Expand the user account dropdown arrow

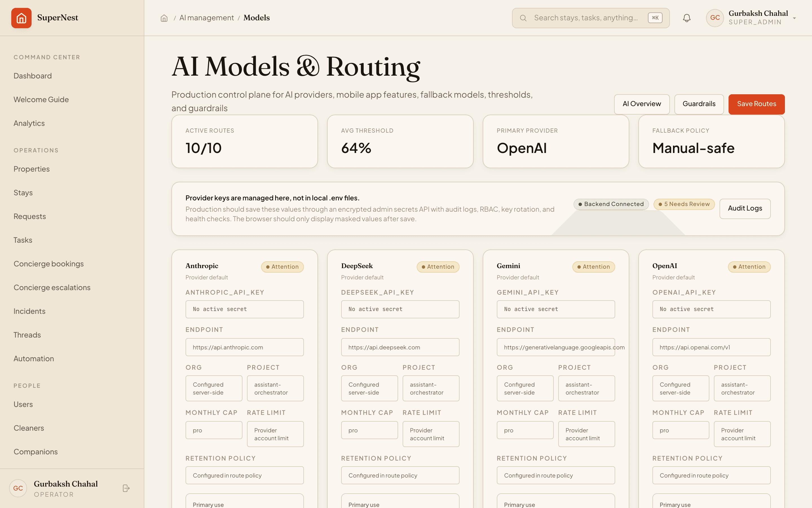tap(794, 18)
